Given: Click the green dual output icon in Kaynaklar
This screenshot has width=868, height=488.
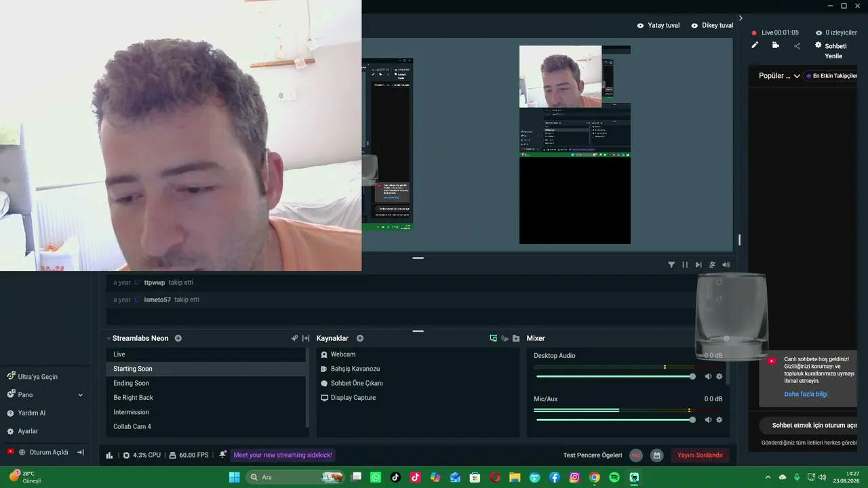Looking at the screenshot, I should click(x=493, y=338).
